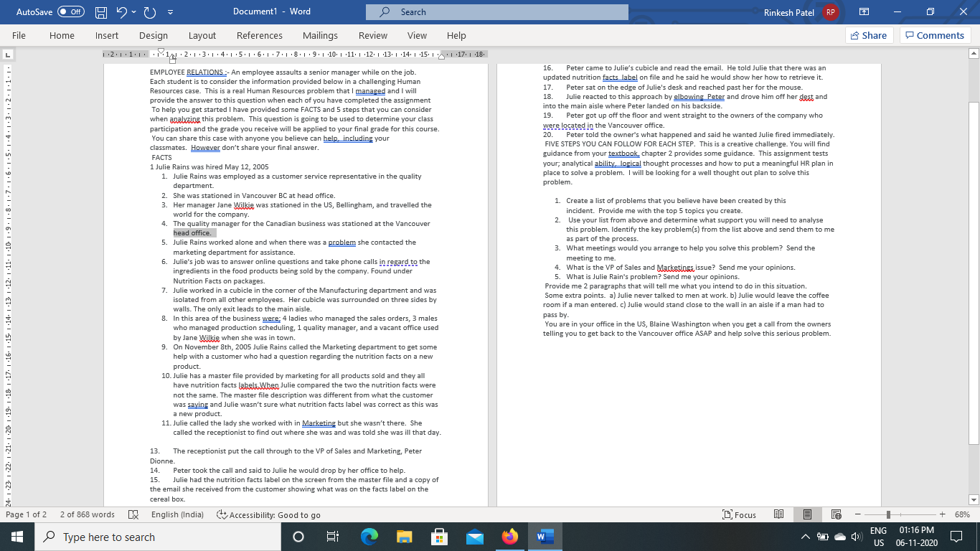Image resolution: width=980 pixels, height=551 pixels.
Task: Undo the last action
Action: tap(121, 11)
